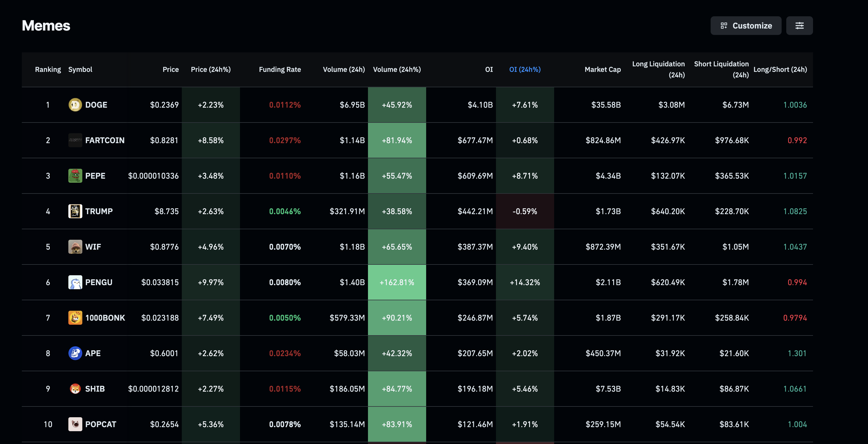Sort by Long/Short (24h) header
Viewport: 868px width, 444px height.
780,70
